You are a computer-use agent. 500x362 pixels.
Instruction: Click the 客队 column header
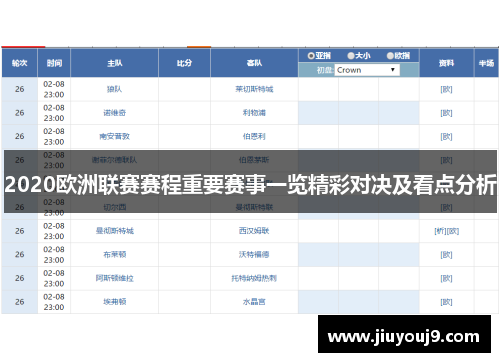[x=254, y=63]
